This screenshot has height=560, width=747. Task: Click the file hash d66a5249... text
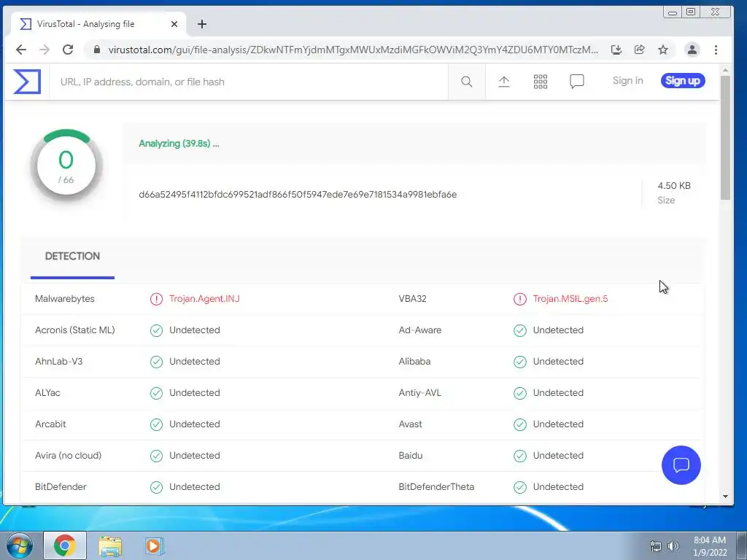click(x=298, y=194)
